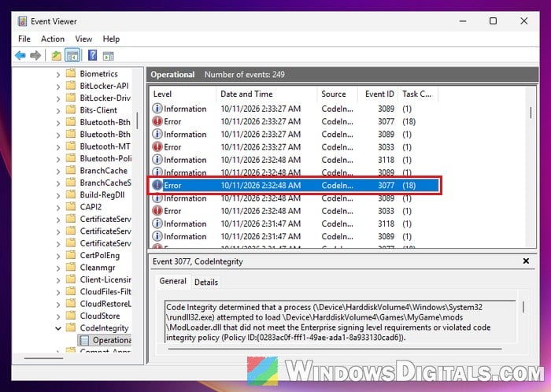551x392 pixels.
Task: Expand the Build-RegDll tree node
Action: point(58,195)
